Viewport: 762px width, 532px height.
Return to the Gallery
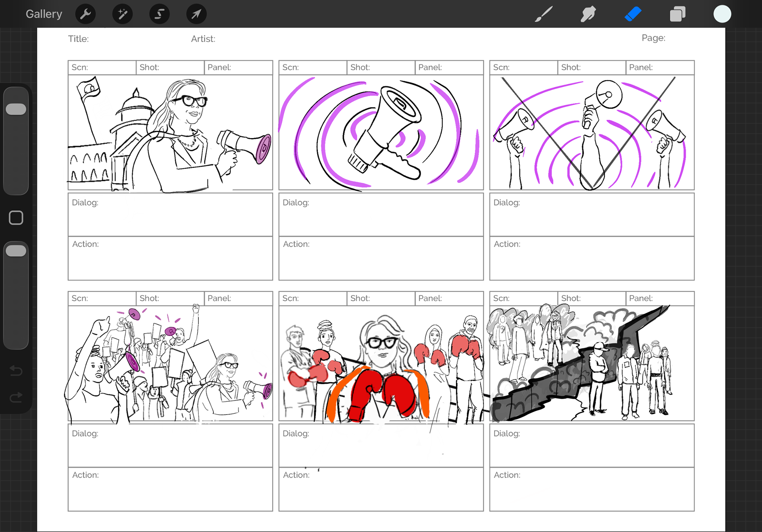coord(44,14)
